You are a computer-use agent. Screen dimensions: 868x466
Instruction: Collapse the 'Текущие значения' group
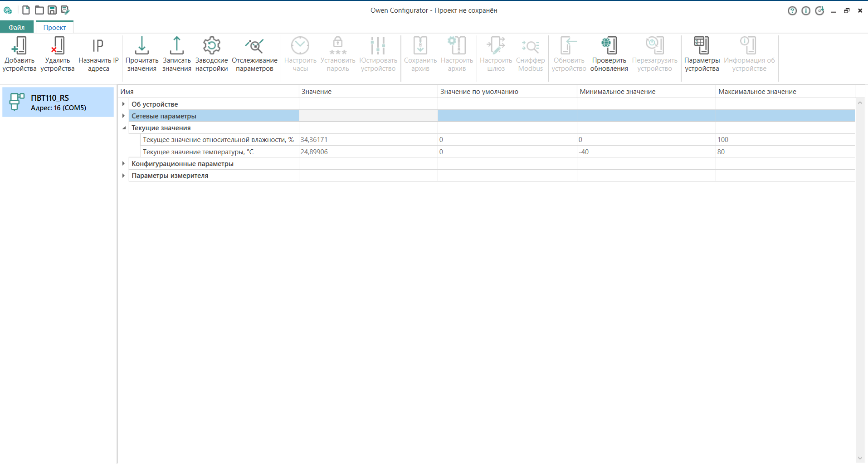pos(123,128)
